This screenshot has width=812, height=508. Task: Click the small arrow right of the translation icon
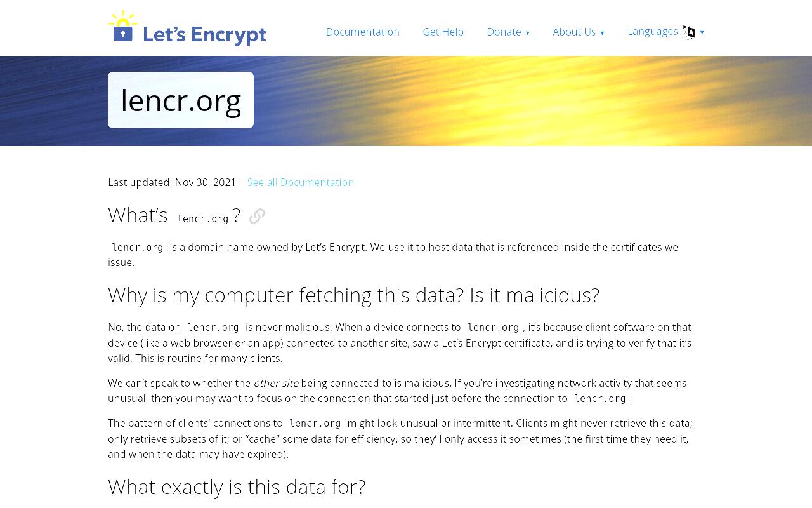(702, 32)
